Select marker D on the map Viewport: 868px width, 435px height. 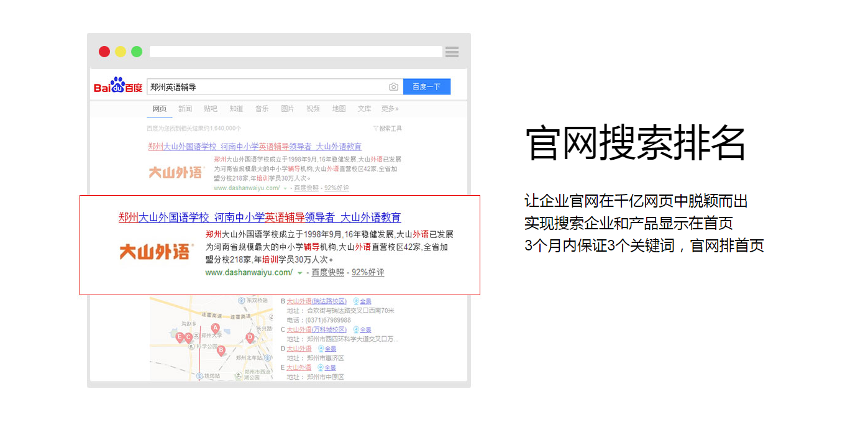click(250, 337)
